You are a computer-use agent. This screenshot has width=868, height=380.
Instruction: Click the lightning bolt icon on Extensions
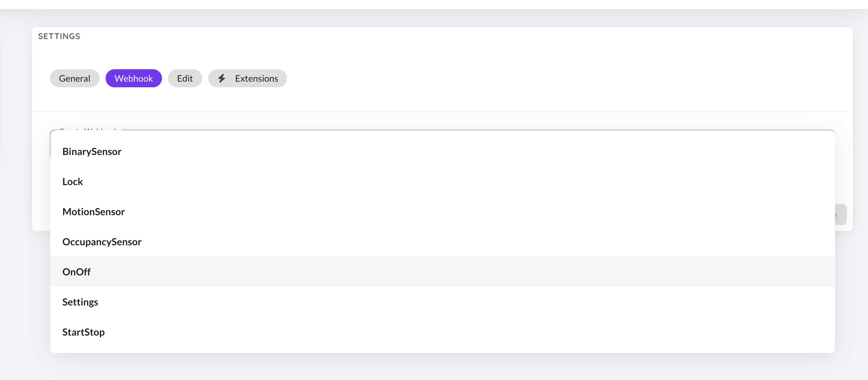tap(222, 78)
